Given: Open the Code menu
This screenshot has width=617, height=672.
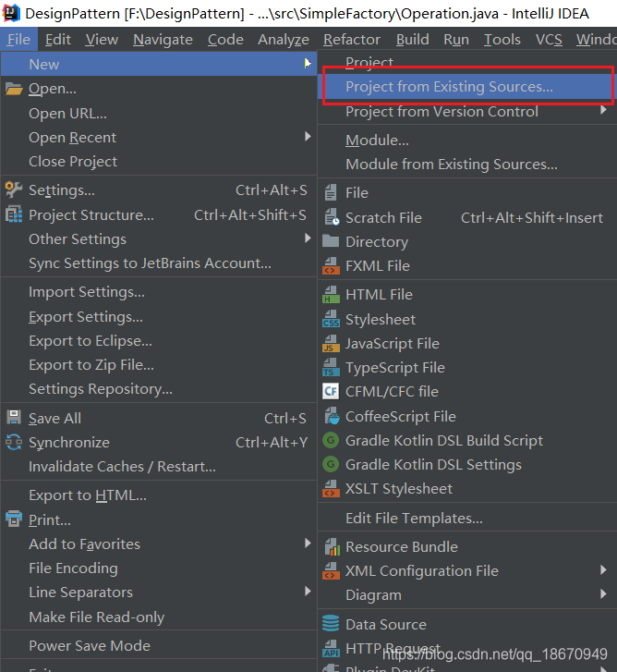Looking at the screenshot, I should coord(225,40).
